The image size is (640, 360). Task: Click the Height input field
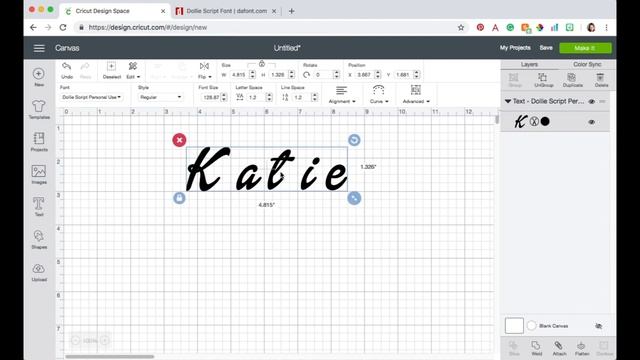[x=278, y=75]
